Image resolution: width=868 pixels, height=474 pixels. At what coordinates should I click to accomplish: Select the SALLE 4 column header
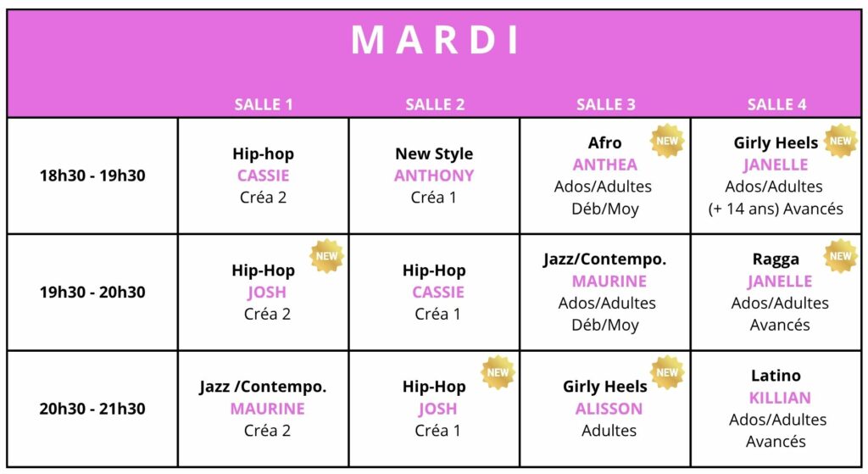point(776,104)
